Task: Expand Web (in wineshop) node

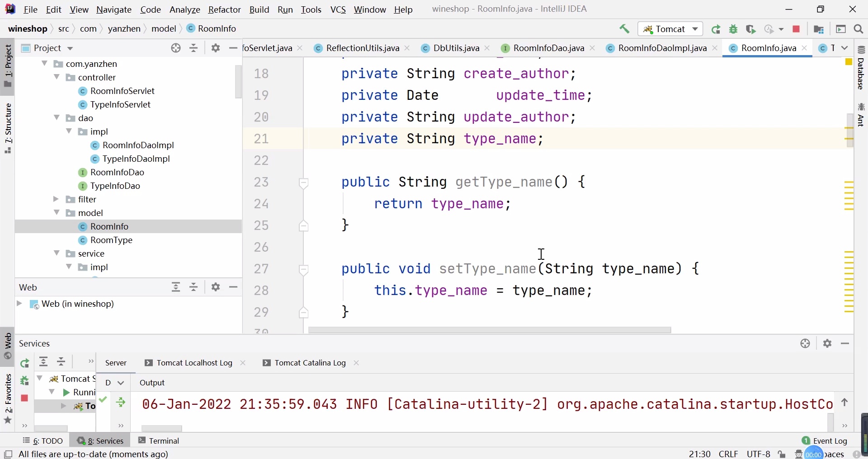Action: [x=19, y=304]
